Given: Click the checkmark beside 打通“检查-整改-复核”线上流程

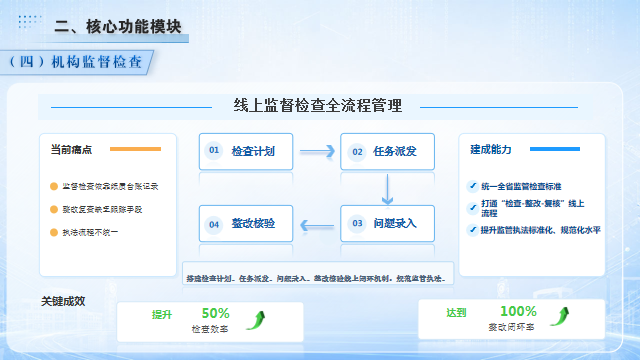Looking at the screenshot, I should [473, 208].
